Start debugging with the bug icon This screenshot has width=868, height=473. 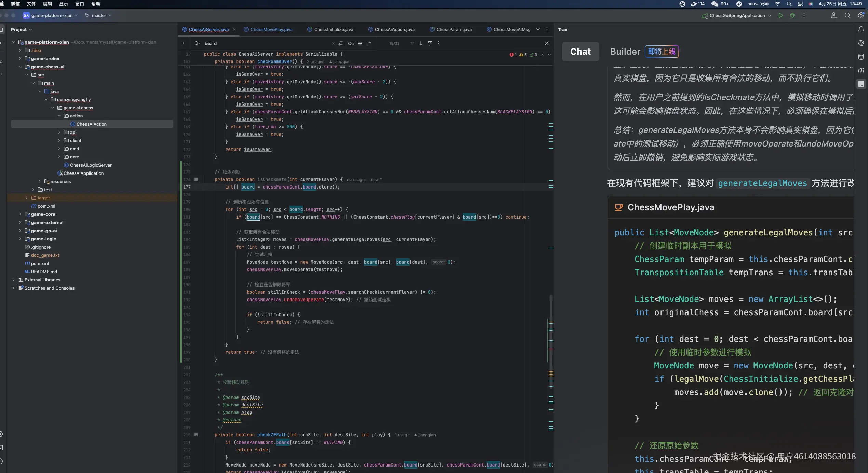(792, 15)
